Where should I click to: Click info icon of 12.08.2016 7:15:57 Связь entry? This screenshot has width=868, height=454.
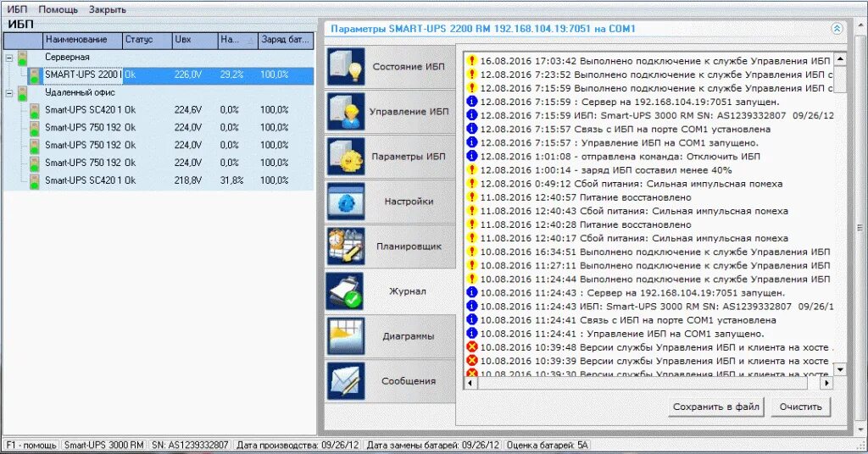coord(471,129)
